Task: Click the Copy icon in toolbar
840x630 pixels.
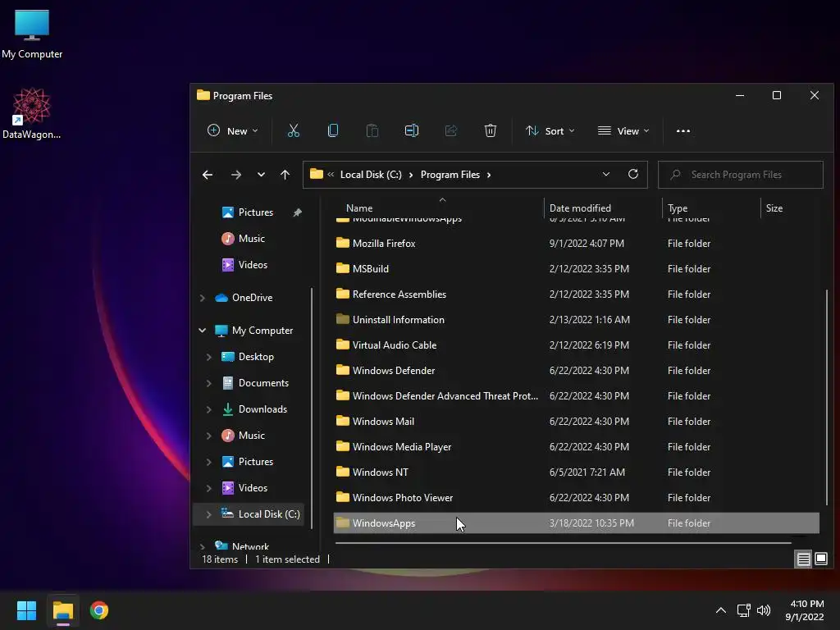Action: coord(333,130)
